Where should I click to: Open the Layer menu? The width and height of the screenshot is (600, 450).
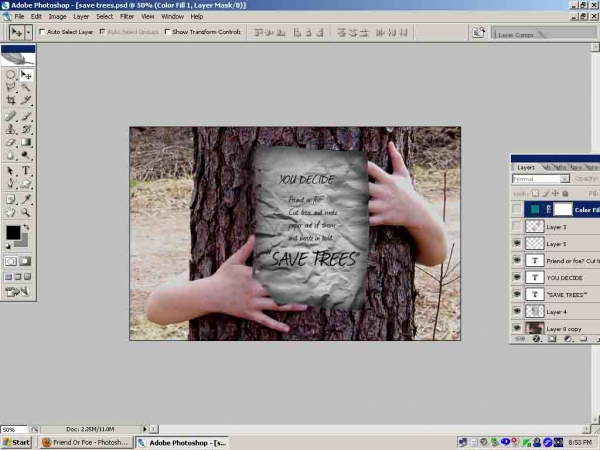81,16
